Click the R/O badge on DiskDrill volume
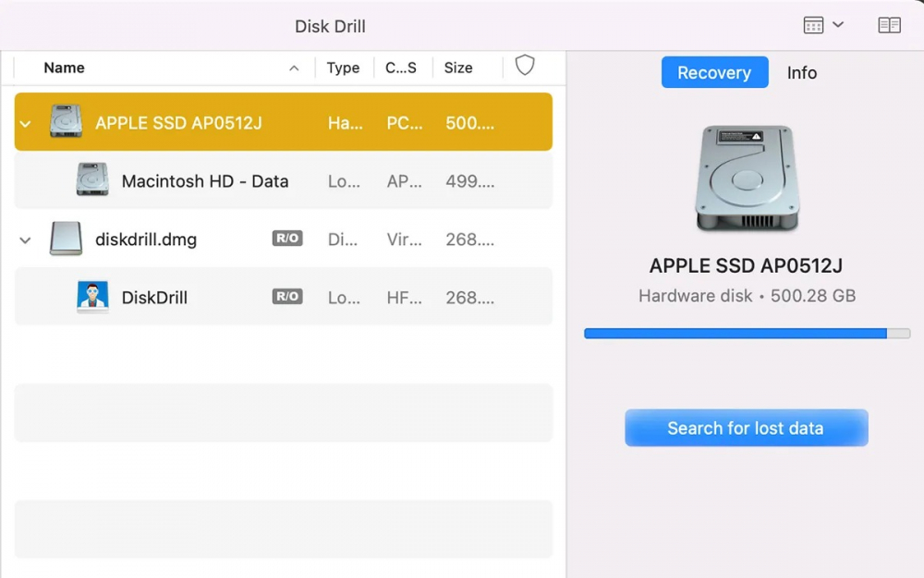 [x=286, y=296]
